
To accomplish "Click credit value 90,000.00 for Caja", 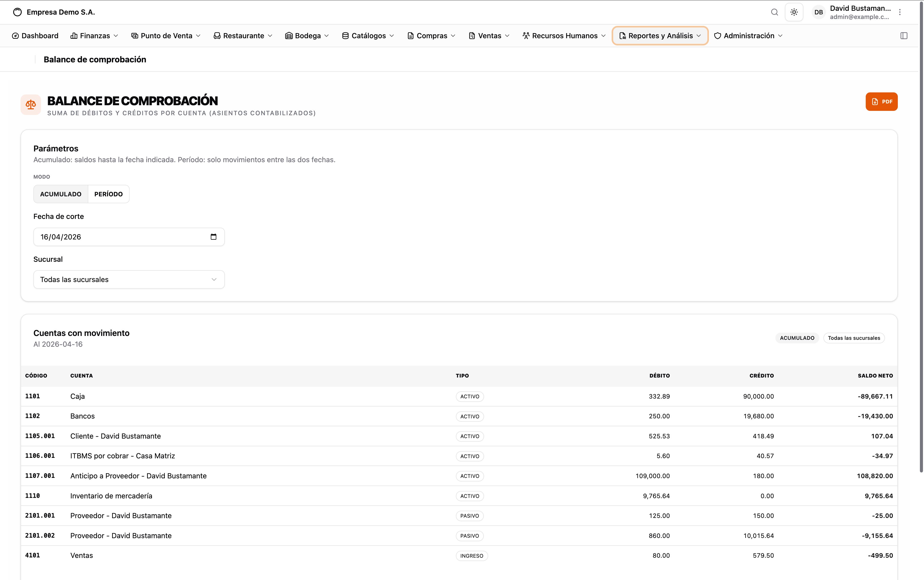I will pos(758,396).
